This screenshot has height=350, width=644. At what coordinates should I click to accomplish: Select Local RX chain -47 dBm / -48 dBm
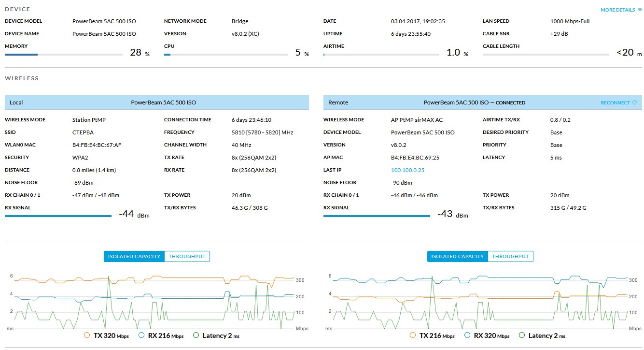pyautogui.click(x=96, y=195)
